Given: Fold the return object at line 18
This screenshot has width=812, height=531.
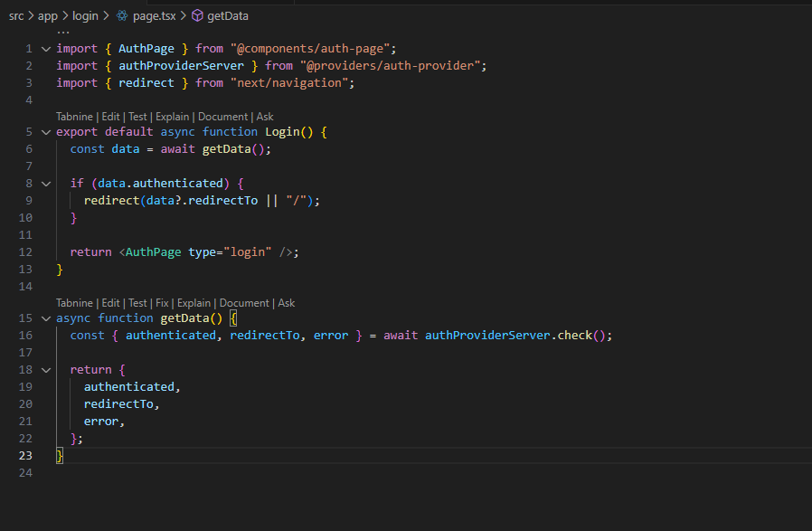Looking at the screenshot, I should [46, 370].
